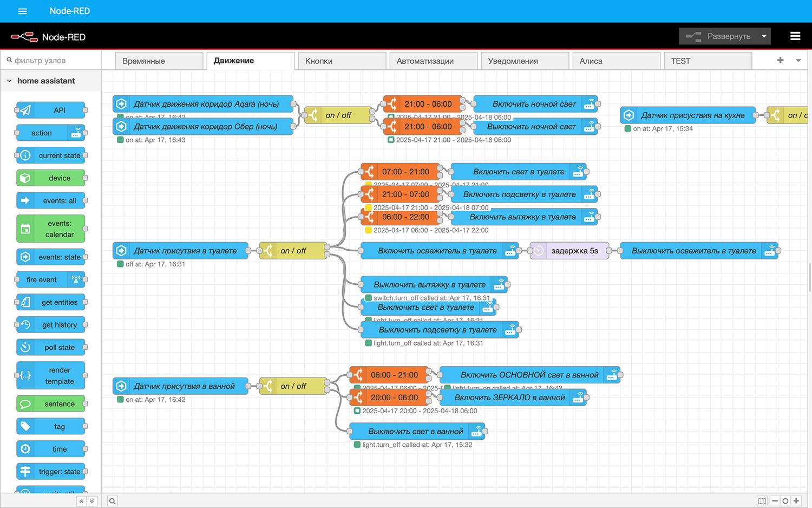The width and height of the screenshot is (812, 508).
Task: Select the Включить ОСНОВНОЙ свет в ванной node
Action: [530, 375]
